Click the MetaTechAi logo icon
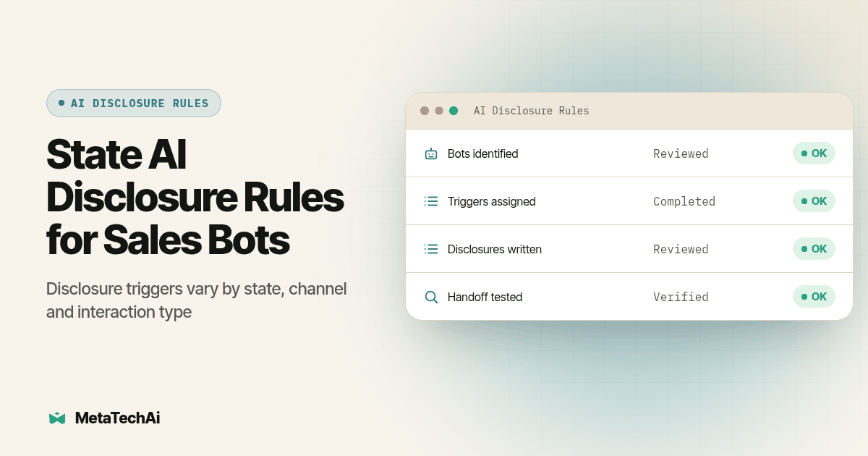This screenshot has width=868, height=456. [x=57, y=418]
